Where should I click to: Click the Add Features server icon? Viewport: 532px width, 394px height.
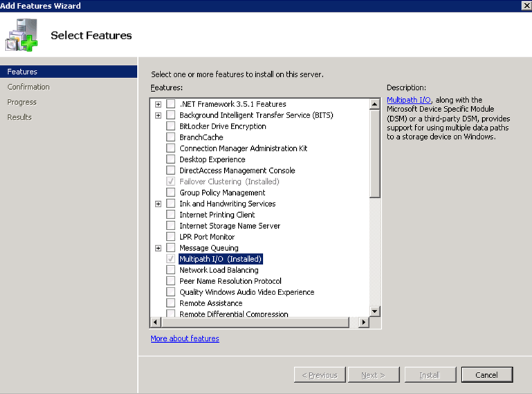[x=21, y=35]
